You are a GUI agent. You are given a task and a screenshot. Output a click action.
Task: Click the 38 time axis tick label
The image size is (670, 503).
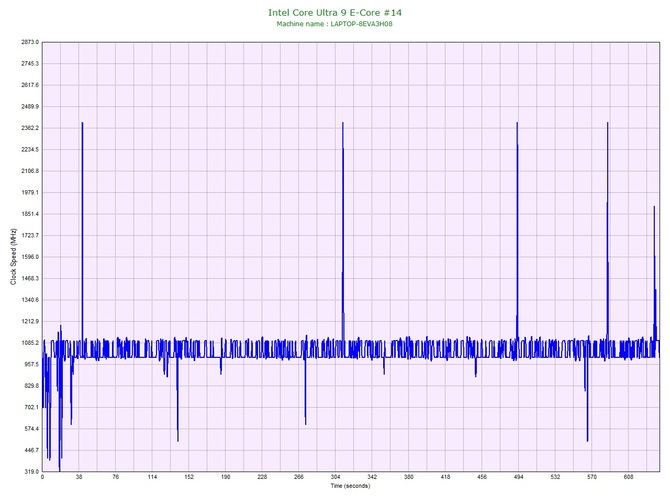point(79,477)
